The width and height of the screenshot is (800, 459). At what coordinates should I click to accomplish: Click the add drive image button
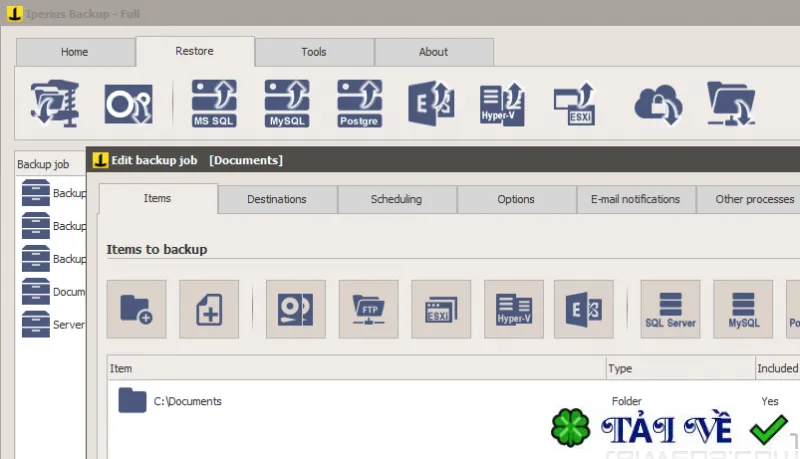click(x=296, y=309)
